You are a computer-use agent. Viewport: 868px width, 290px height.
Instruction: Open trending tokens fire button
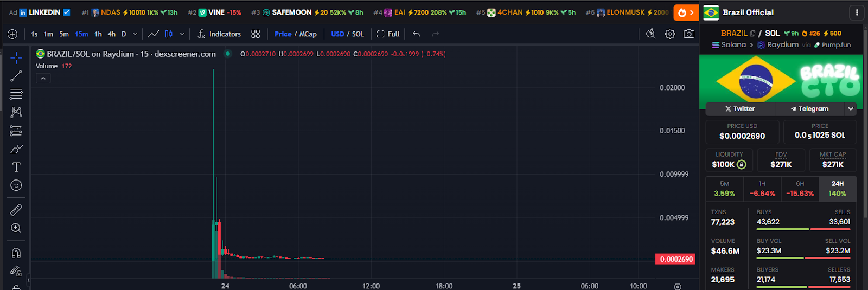[686, 12]
